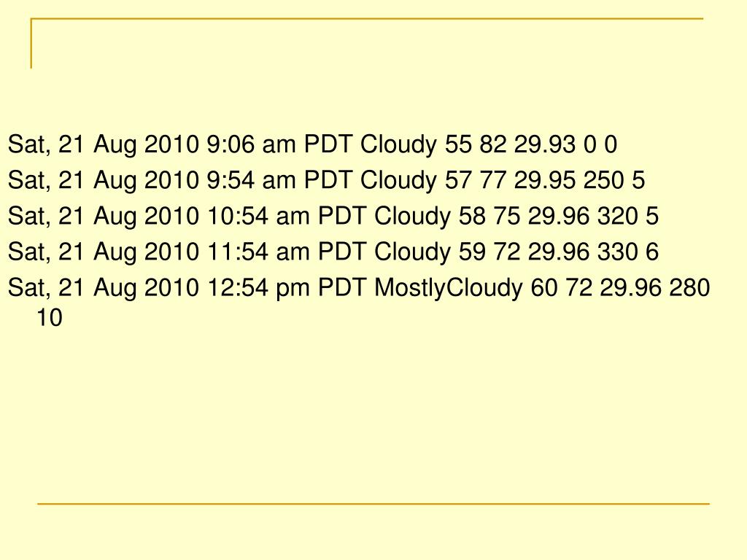Select the 9:54 am time value
The width and height of the screenshot is (747, 560).
[x=251, y=180]
